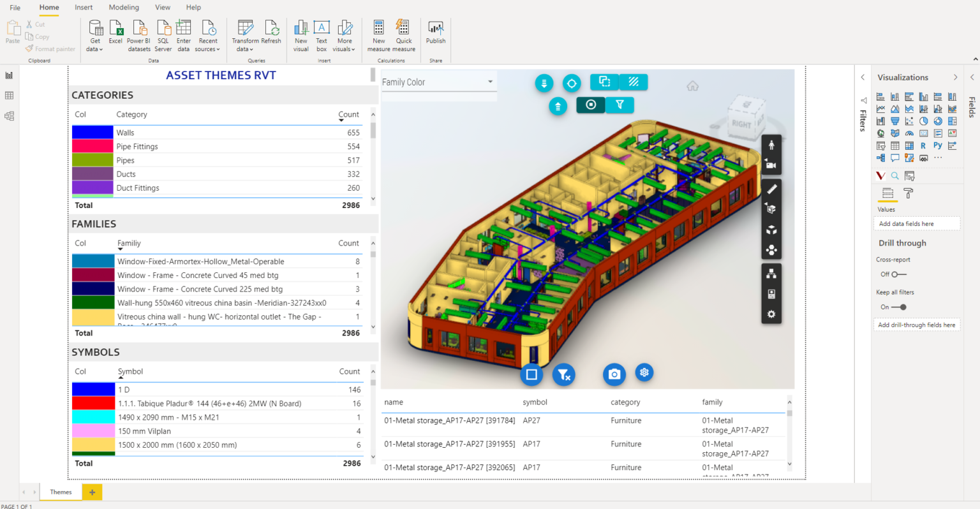This screenshot has width=980, height=509.
Task: Open the viewer settings gear on the right sidebar
Action: point(771,314)
